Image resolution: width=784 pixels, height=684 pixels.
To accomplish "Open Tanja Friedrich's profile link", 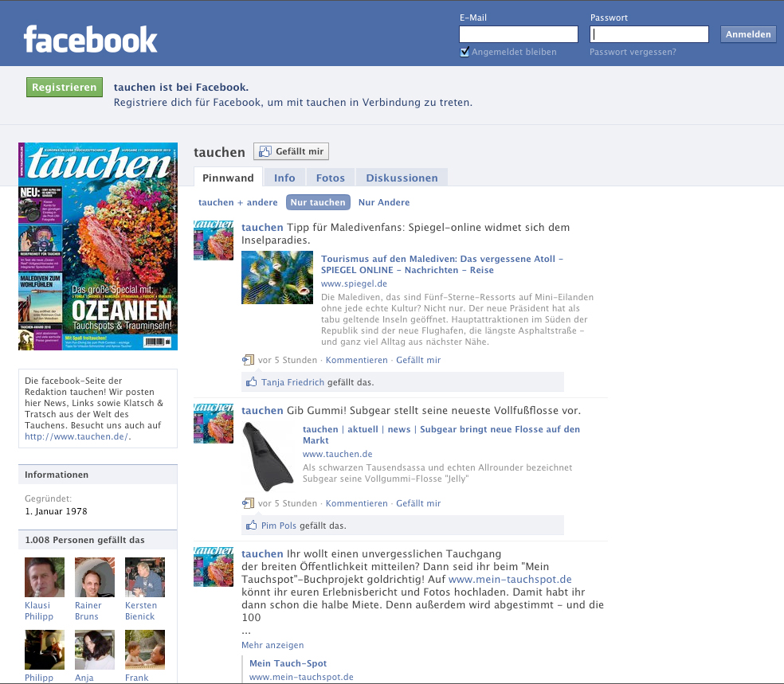I will pos(292,382).
